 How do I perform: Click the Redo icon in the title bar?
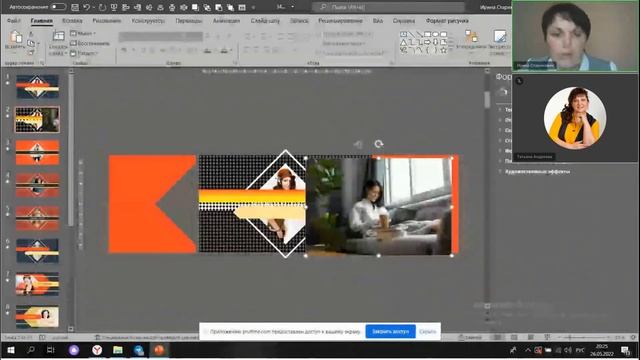[x=102, y=7]
